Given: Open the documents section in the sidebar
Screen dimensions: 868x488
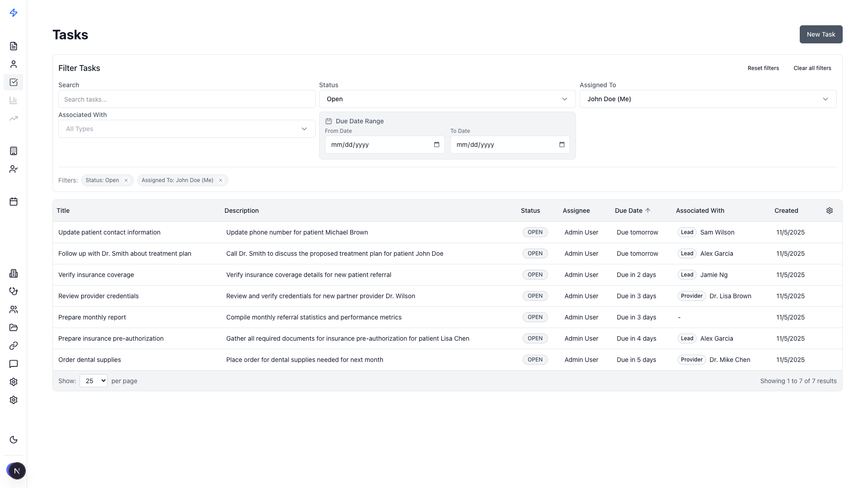Looking at the screenshot, I should pyautogui.click(x=13, y=46).
